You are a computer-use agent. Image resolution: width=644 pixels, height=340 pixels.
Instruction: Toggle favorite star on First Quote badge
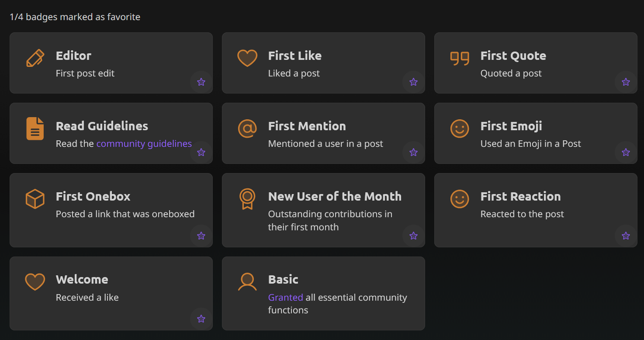point(626,82)
